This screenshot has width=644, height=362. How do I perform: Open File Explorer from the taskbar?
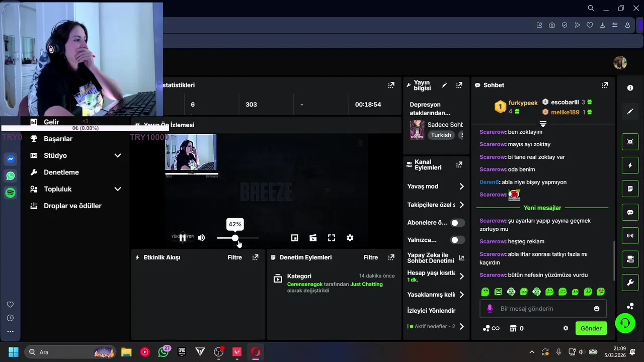click(x=126, y=352)
